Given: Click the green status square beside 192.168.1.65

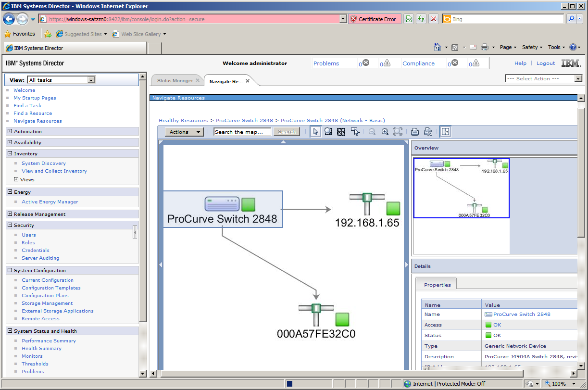Looking at the screenshot, I should [x=393, y=209].
